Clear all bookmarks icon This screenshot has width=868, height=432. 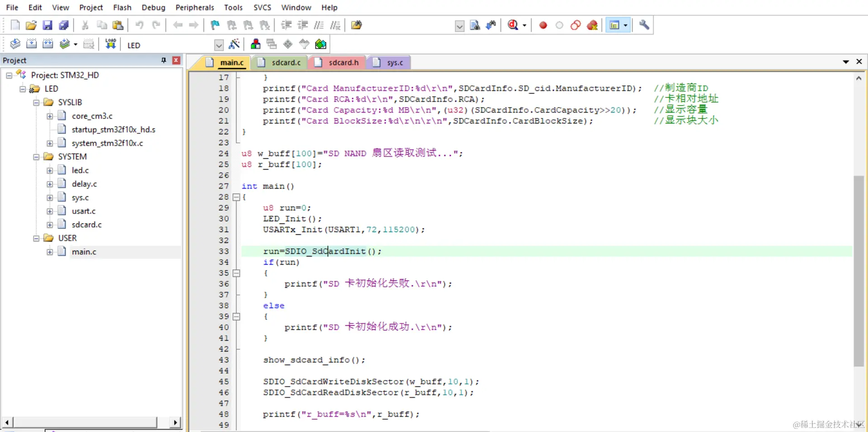click(264, 25)
